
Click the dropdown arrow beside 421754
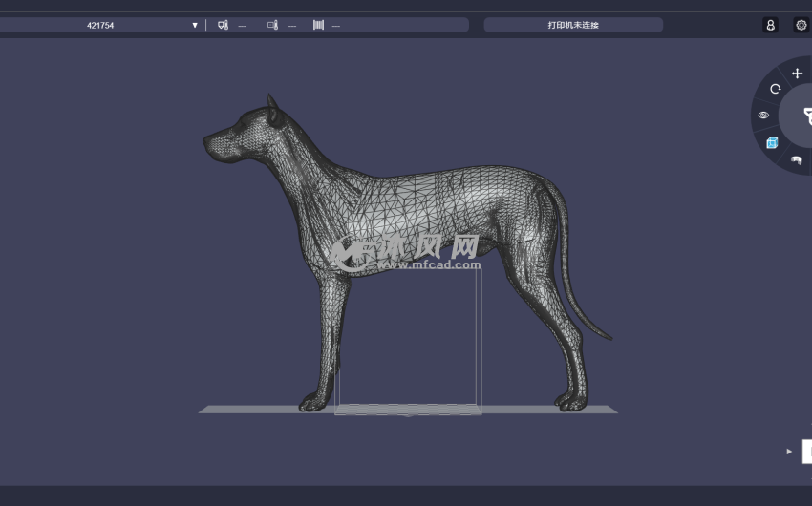[195, 25]
